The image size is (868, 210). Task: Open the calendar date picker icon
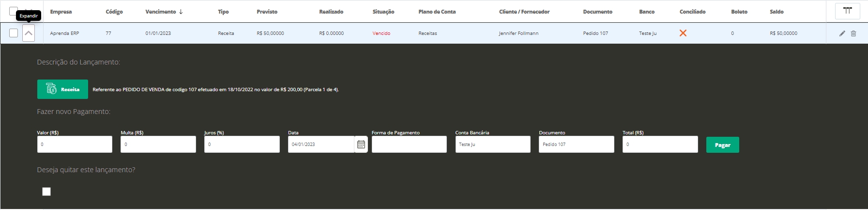pos(361,145)
